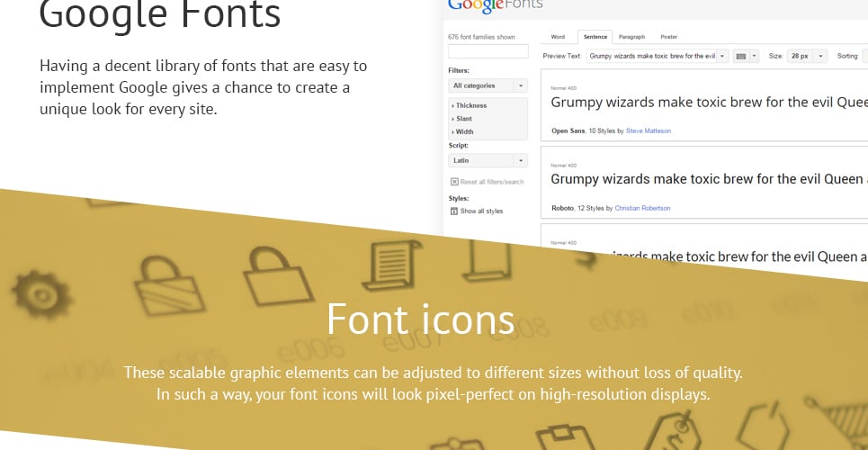Switch to the Paragraph tab

point(631,37)
